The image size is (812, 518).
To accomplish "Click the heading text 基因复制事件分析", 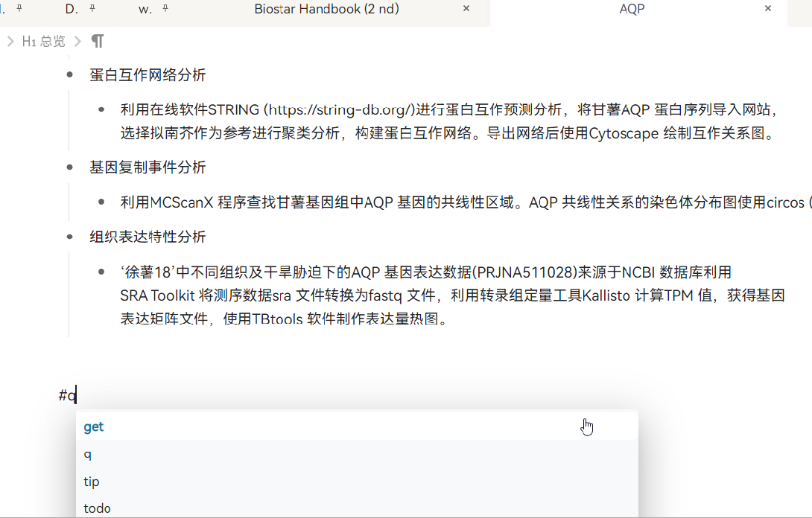I will click(148, 167).
